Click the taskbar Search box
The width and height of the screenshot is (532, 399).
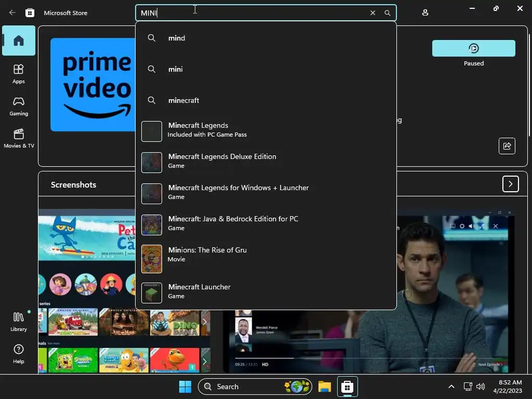point(255,387)
